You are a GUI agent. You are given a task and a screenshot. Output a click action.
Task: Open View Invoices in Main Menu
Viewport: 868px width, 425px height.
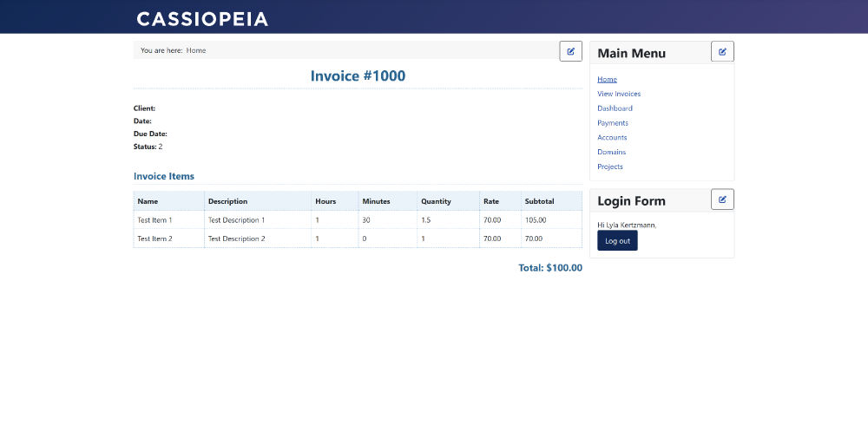[x=619, y=94]
